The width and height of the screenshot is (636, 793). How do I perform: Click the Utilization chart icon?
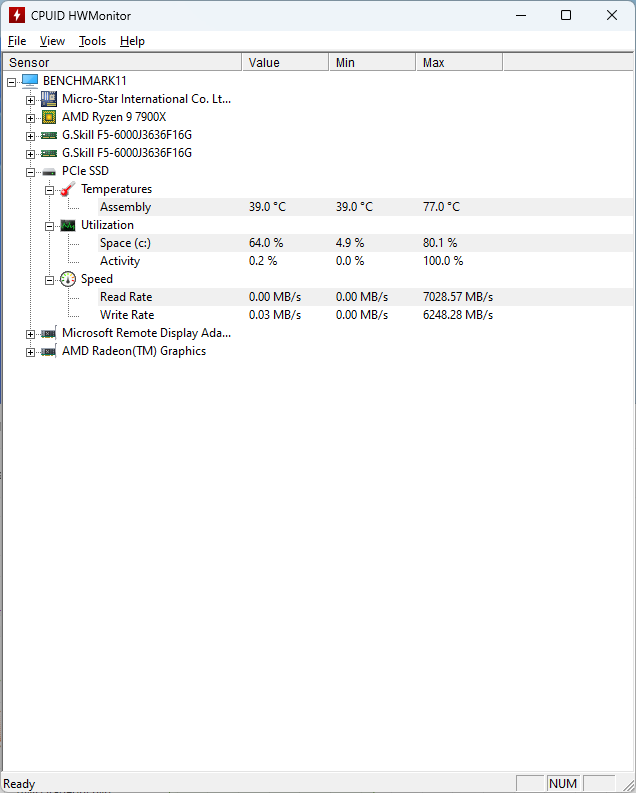pos(68,225)
